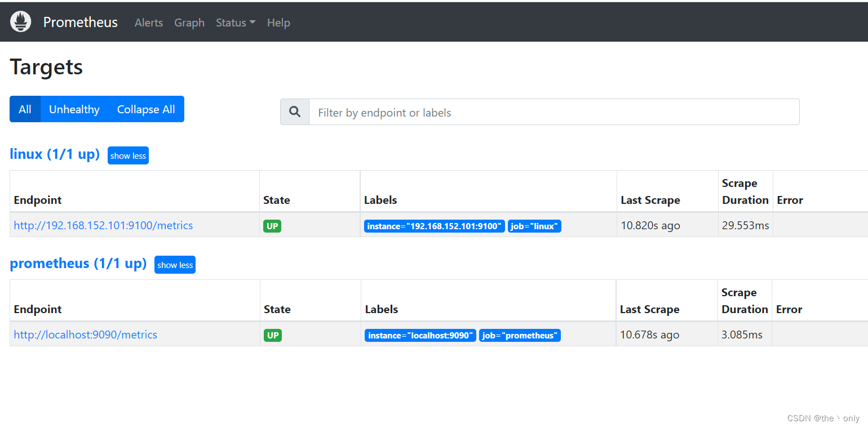Click the Collapse All button
Screen dimensions: 868x428
point(146,109)
